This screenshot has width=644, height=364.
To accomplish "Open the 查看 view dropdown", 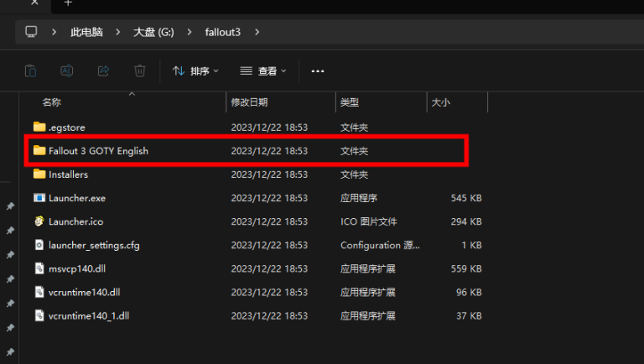I will (x=262, y=71).
